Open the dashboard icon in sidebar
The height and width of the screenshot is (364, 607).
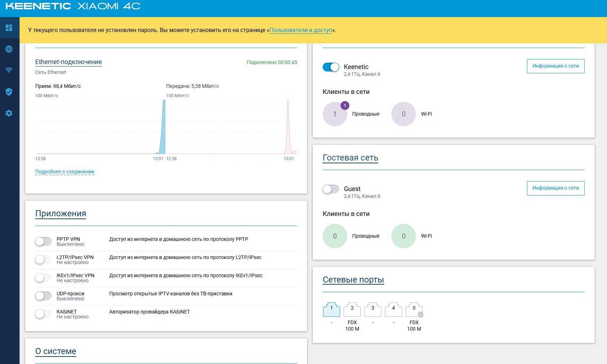[x=9, y=28]
